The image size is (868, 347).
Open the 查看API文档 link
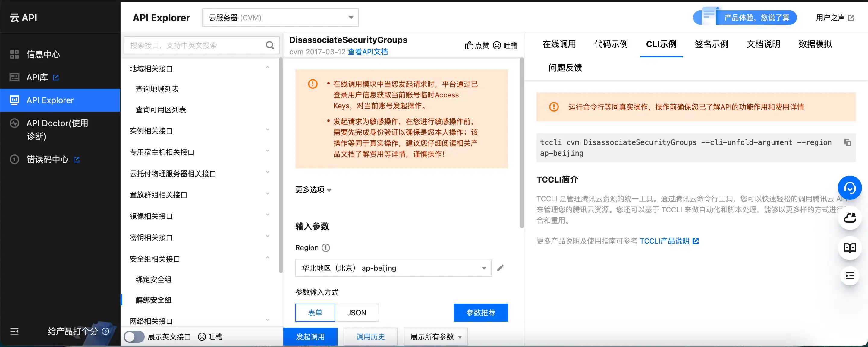(368, 52)
